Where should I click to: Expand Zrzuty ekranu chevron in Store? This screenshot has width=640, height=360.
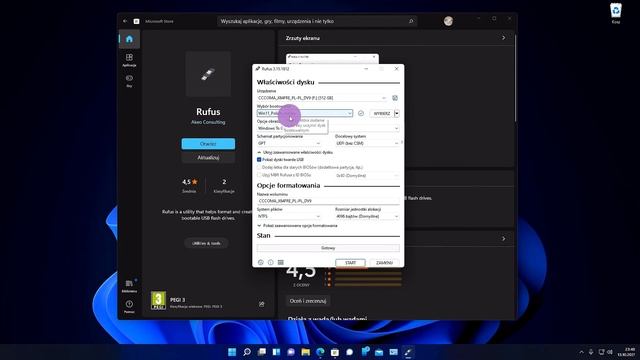coord(503,38)
